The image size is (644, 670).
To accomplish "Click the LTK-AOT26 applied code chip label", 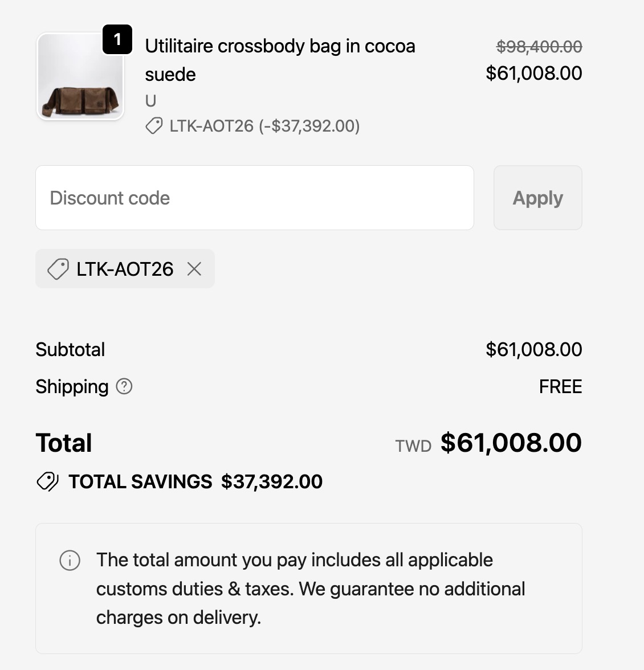I will 125,269.
